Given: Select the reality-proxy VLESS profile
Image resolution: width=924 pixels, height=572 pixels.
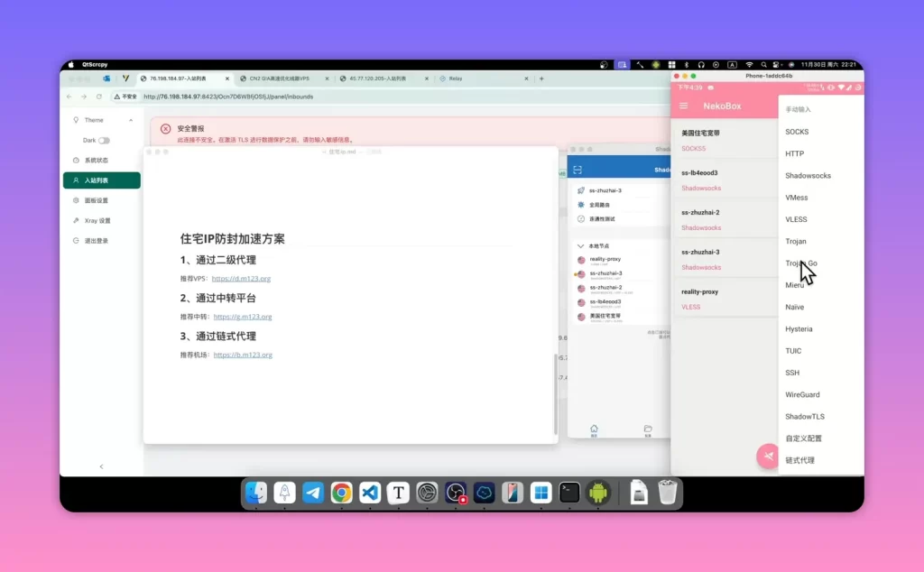Looking at the screenshot, I should point(725,299).
